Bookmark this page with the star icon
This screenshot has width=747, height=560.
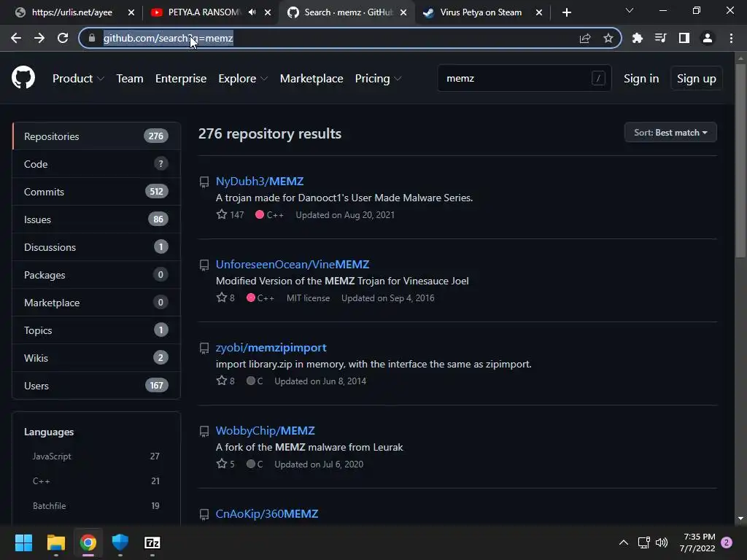tap(608, 38)
